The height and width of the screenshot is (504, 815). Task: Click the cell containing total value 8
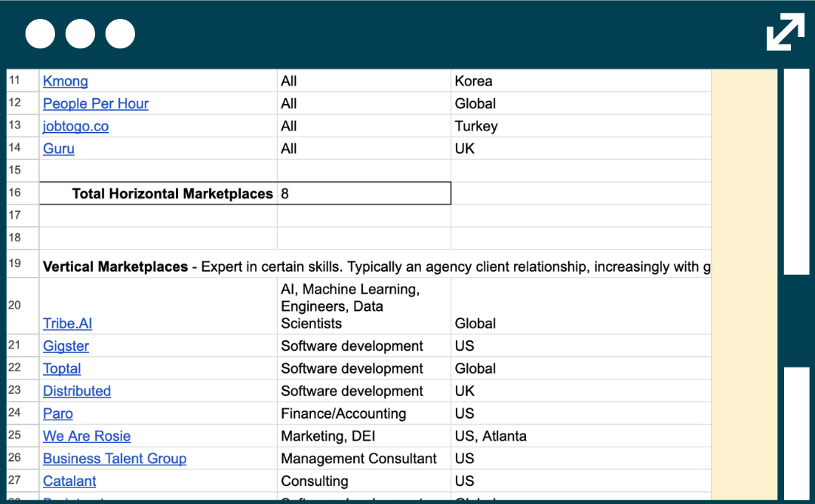click(x=364, y=193)
